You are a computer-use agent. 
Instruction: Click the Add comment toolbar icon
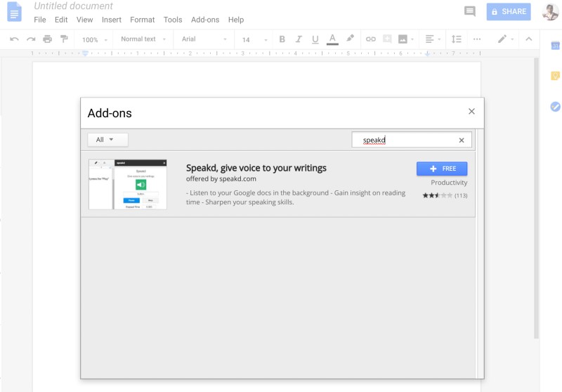click(x=387, y=39)
